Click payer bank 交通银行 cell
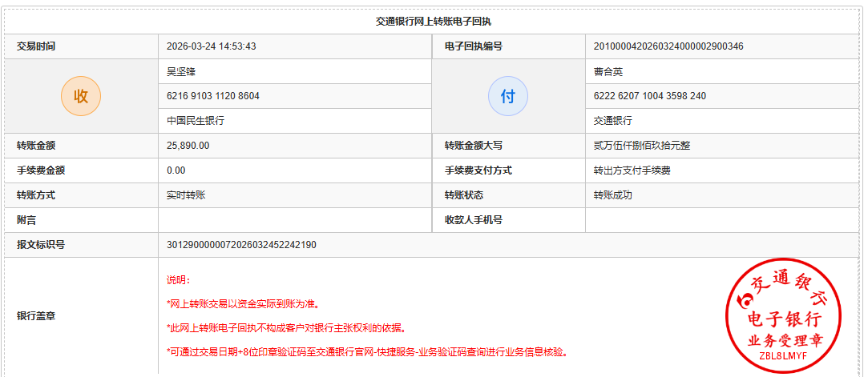Screen dimensions: 868x377 coord(612,121)
